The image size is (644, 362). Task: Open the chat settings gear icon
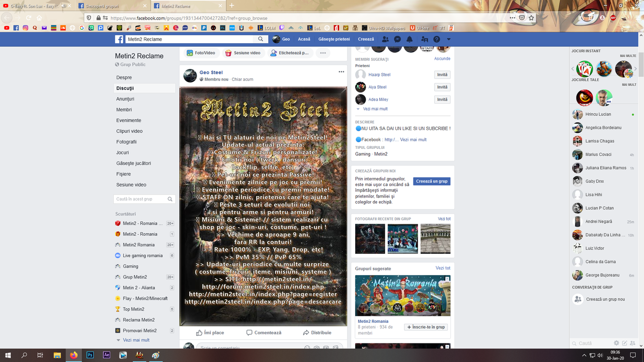tap(616, 343)
